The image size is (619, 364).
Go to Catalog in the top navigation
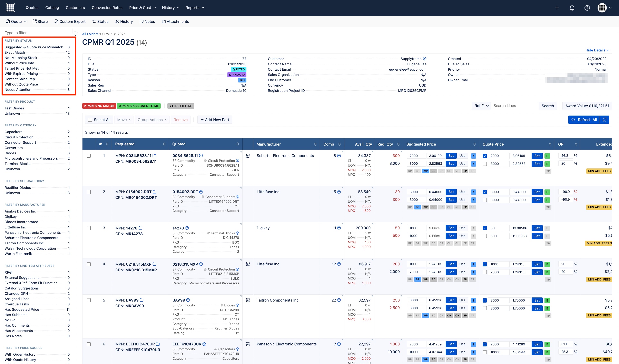(52, 8)
